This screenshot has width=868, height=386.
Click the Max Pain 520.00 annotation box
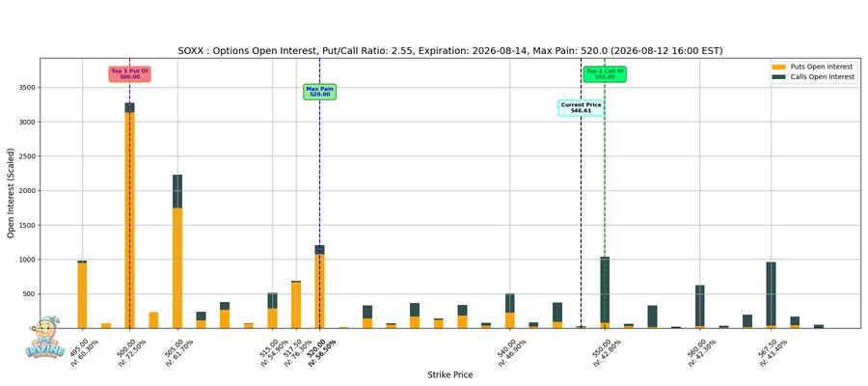tap(320, 92)
